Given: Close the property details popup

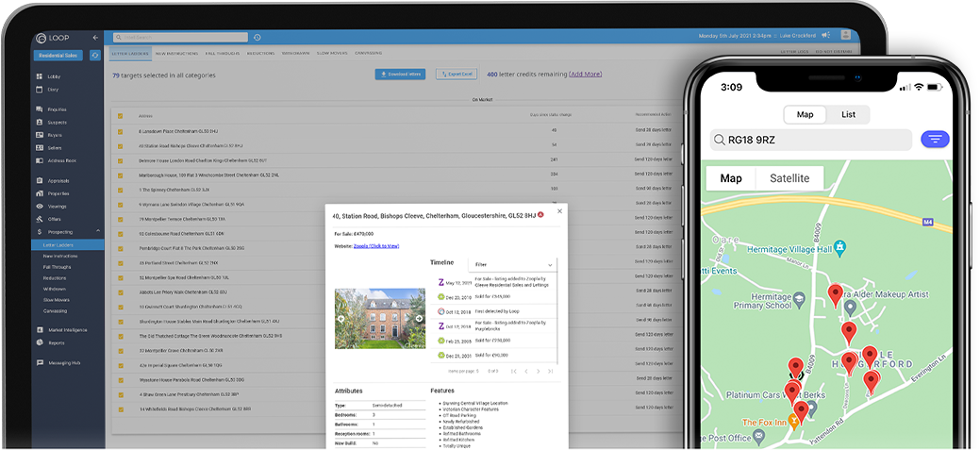Looking at the screenshot, I should tap(559, 211).
